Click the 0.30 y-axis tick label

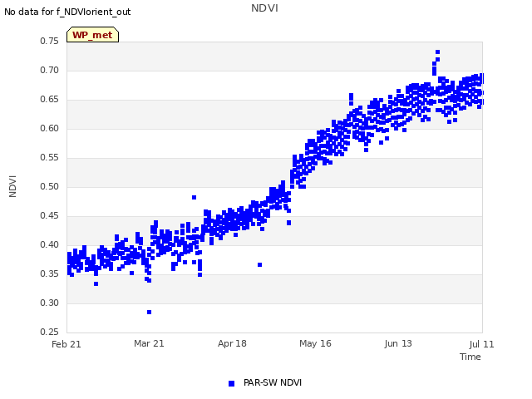point(49,303)
